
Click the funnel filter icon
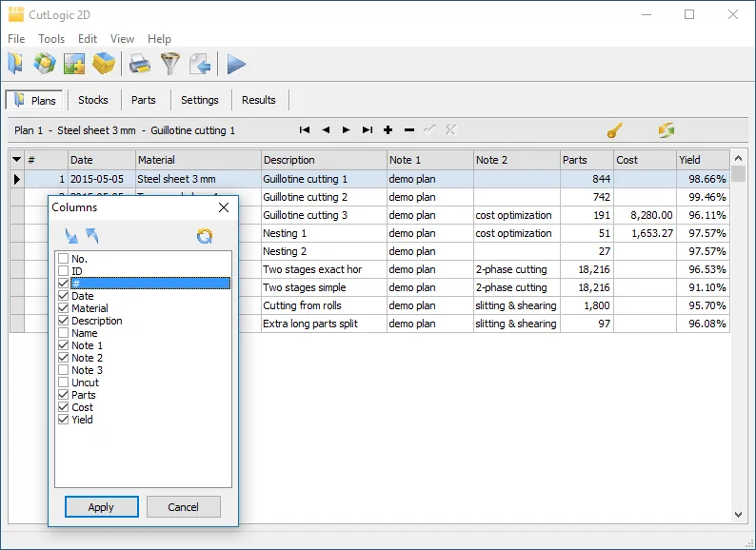click(169, 64)
